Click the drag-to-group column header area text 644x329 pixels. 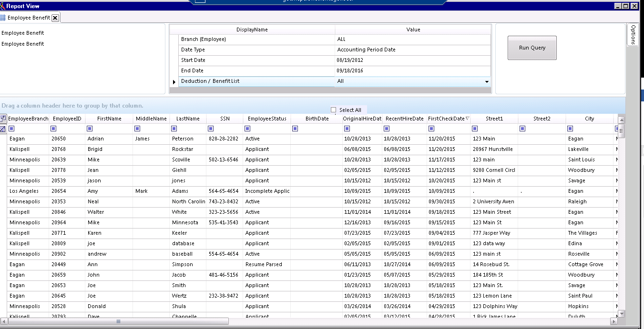(x=72, y=106)
